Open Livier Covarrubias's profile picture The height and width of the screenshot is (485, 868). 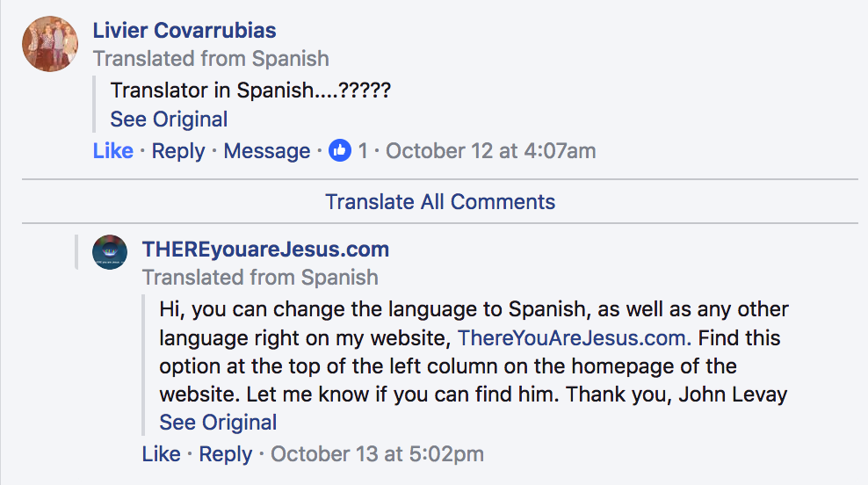click(x=50, y=44)
